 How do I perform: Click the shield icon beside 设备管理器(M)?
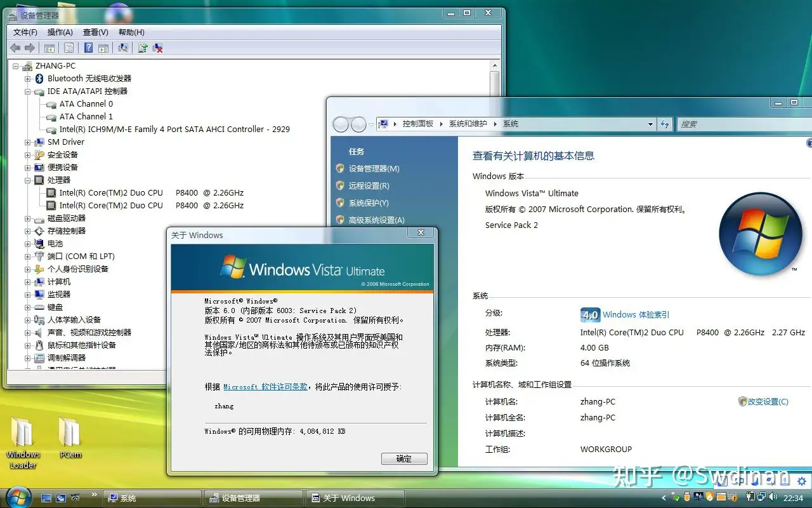[x=340, y=168]
